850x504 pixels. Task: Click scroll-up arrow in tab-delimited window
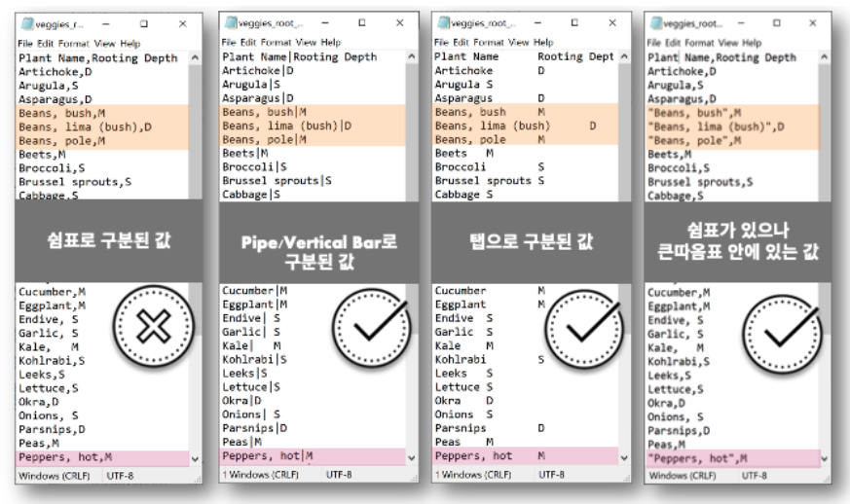pyautogui.click(x=624, y=56)
